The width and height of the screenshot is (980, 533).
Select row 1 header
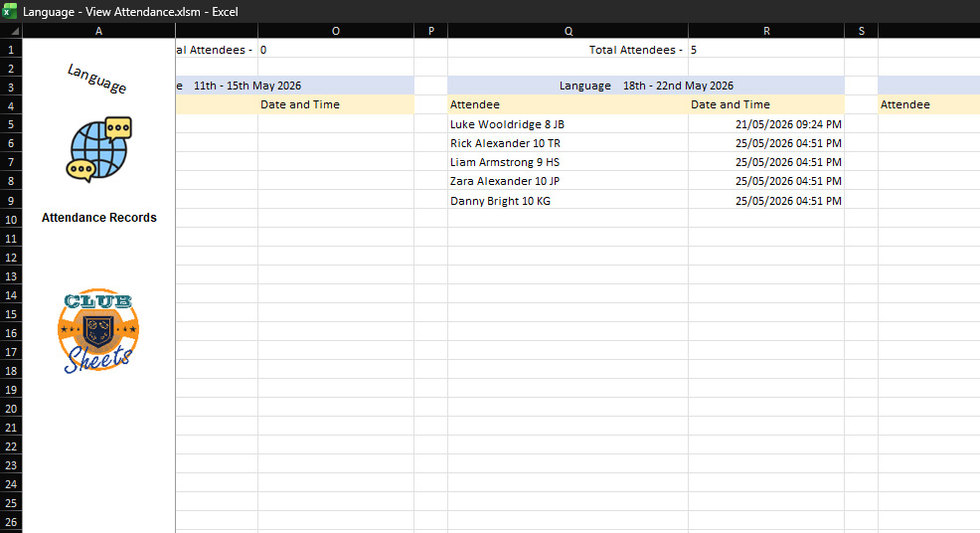11,49
